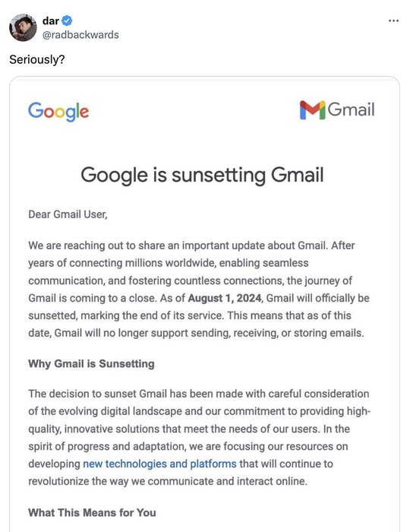Open the three-dot more options menu
This screenshot has height=532, width=410.
coord(393,21)
